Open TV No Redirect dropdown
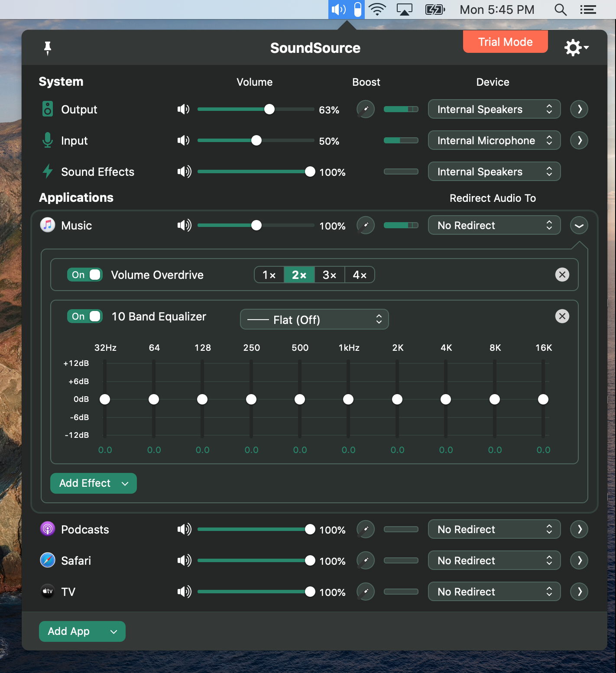 coord(494,592)
